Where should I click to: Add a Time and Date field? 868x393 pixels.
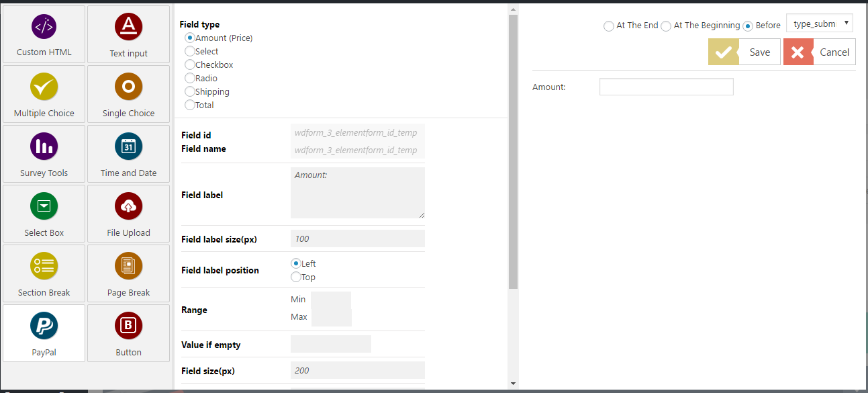coord(128,153)
